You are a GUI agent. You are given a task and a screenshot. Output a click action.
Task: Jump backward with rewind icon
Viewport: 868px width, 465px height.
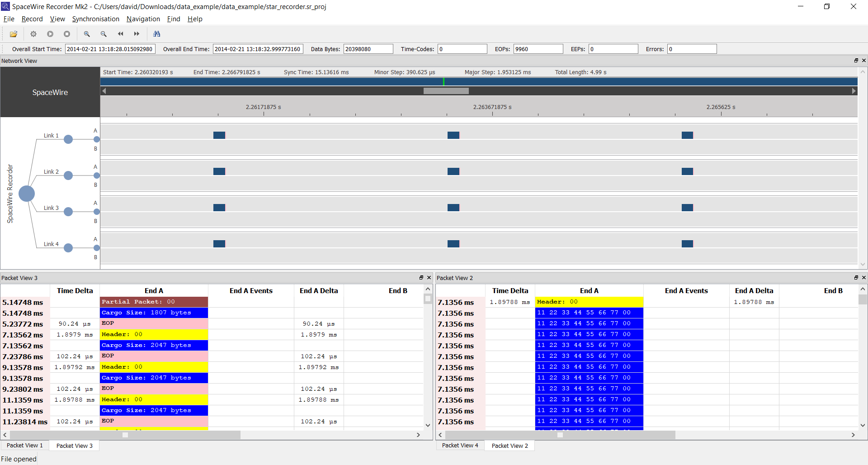pos(120,34)
